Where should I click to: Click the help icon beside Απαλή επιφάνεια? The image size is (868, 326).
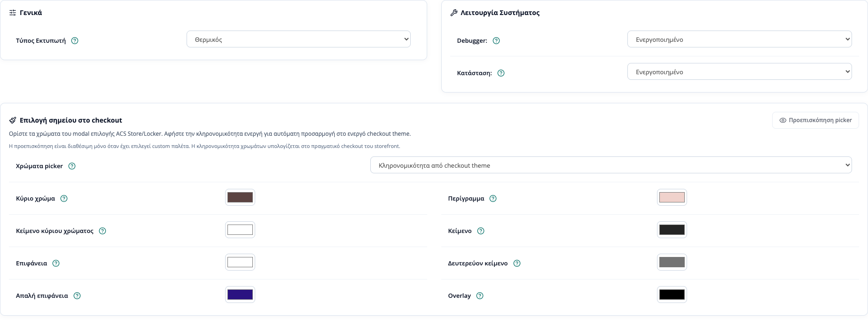(x=77, y=296)
